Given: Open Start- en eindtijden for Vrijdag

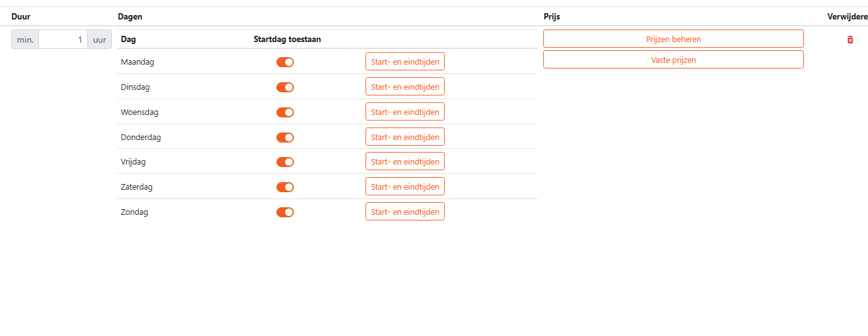Looking at the screenshot, I should (405, 161).
